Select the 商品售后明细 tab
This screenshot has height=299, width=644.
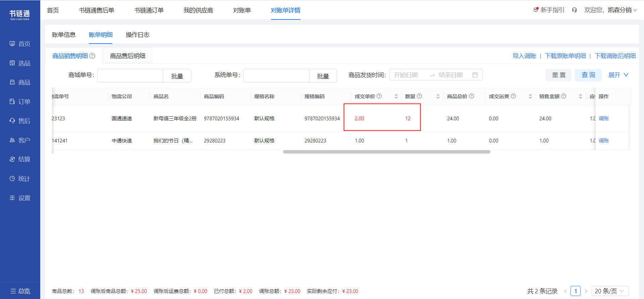click(x=128, y=56)
